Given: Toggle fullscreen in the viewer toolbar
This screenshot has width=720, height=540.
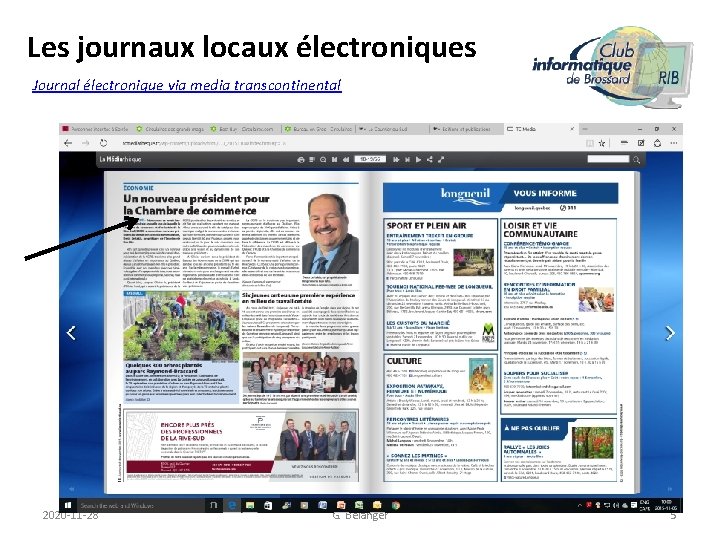Looking at the screenshot, I should coord(441,159).
